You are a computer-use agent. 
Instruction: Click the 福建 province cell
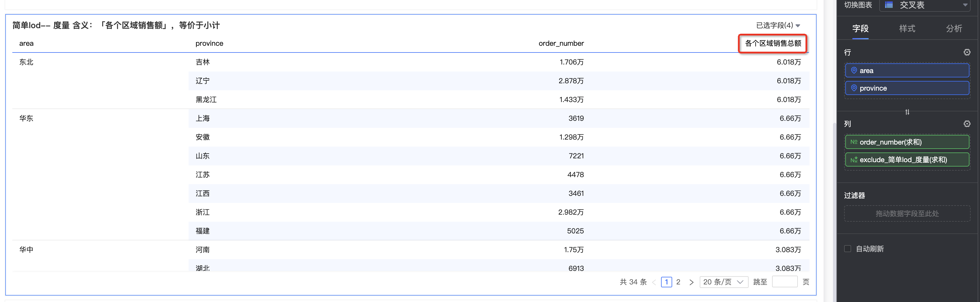point(202,231)
